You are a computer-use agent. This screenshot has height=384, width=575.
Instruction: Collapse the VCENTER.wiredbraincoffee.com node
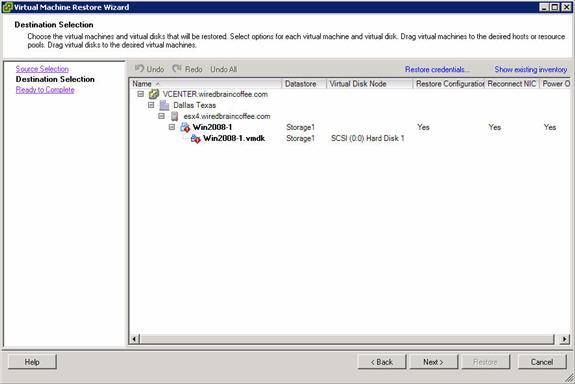(x=141, y=94)
